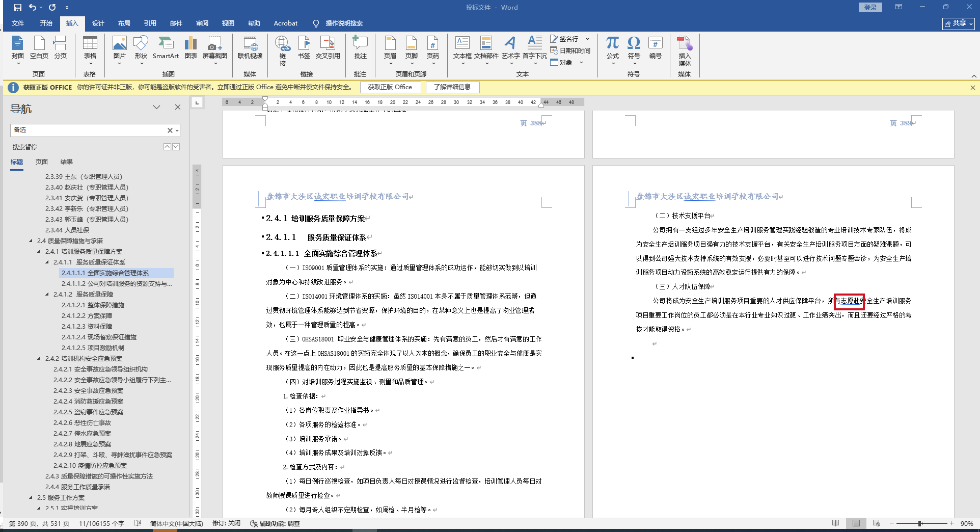Click the 了解详细信息 button
This screenshot has width=980, height=532.
pos(452,87)
